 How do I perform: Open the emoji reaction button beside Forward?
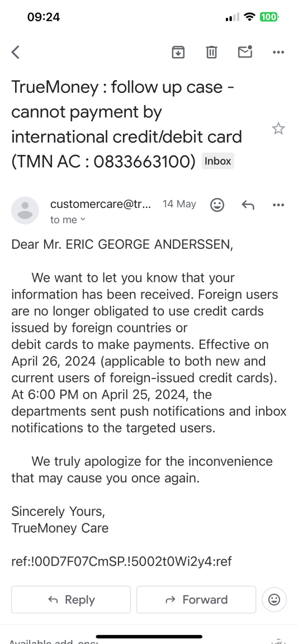point(274,600)
